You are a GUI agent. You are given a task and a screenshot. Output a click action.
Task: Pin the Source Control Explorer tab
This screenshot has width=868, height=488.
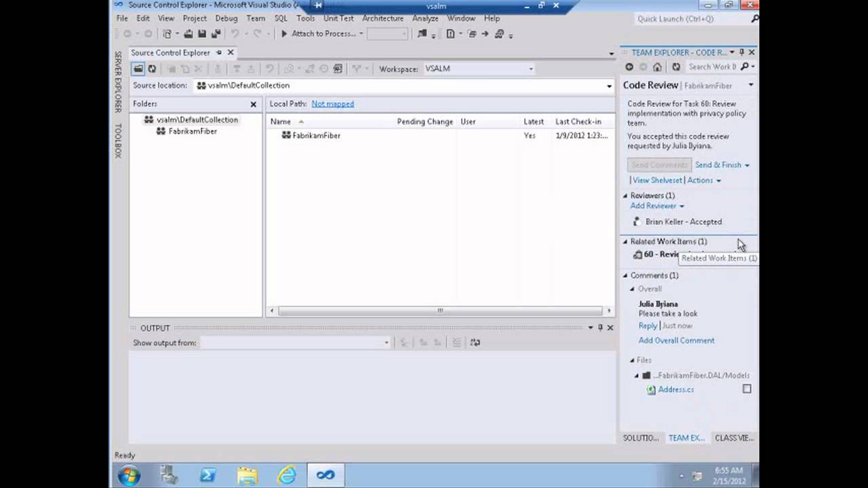218,52
